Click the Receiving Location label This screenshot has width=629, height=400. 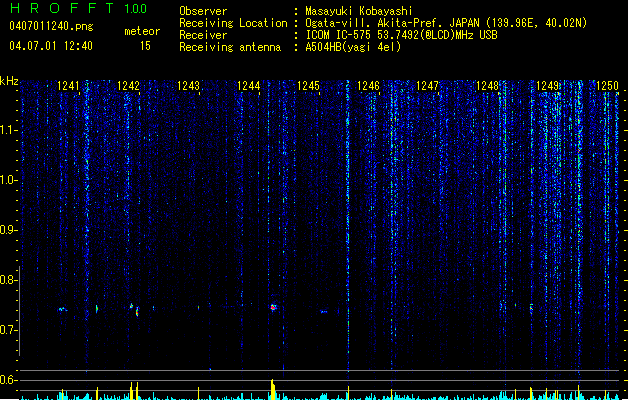tap(233, 23)
